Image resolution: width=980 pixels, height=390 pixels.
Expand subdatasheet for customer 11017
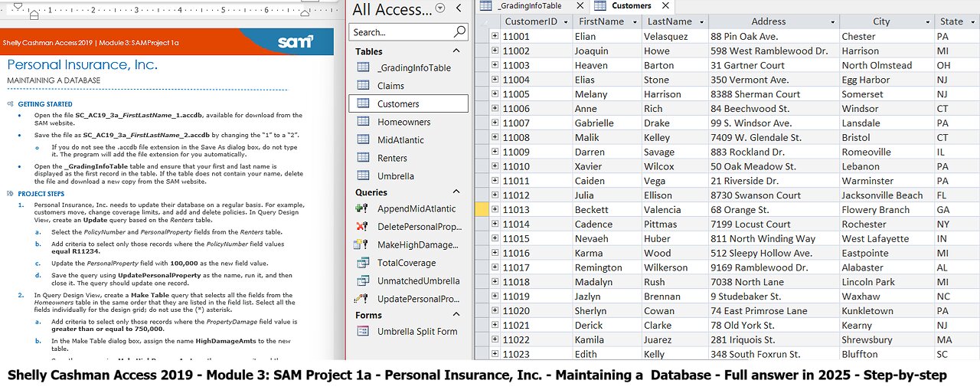pyautogui.click(x=495, y=267)
